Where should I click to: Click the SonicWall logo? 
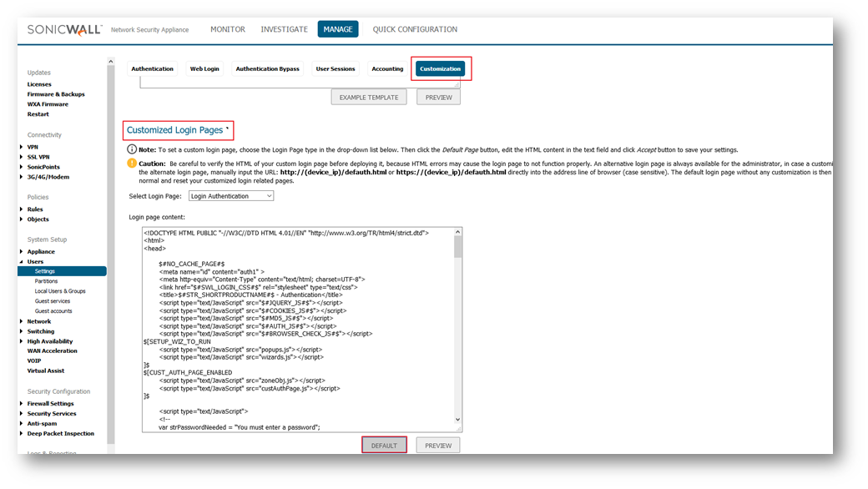tap(65, 29)
